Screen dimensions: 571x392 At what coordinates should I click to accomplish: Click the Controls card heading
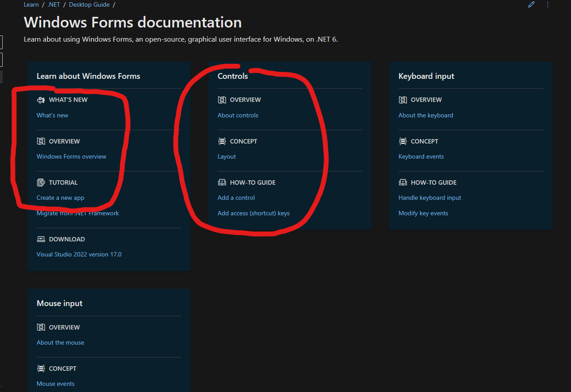[233, 76]
